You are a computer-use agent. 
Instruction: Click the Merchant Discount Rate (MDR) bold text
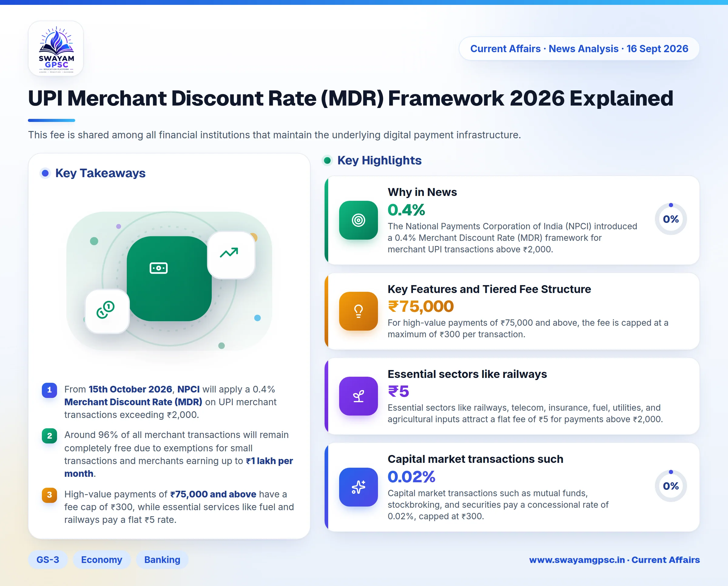(133, 402)
